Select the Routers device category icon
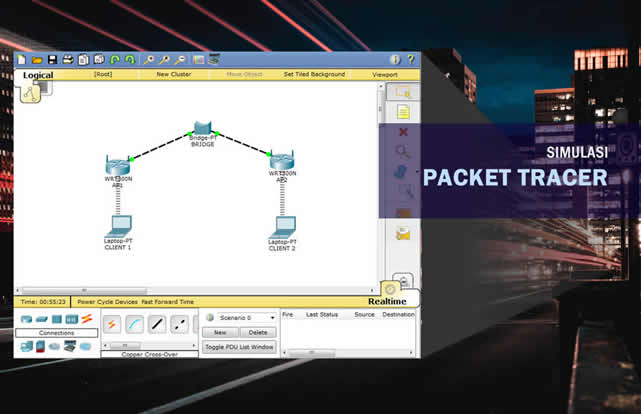 (27, 319)
